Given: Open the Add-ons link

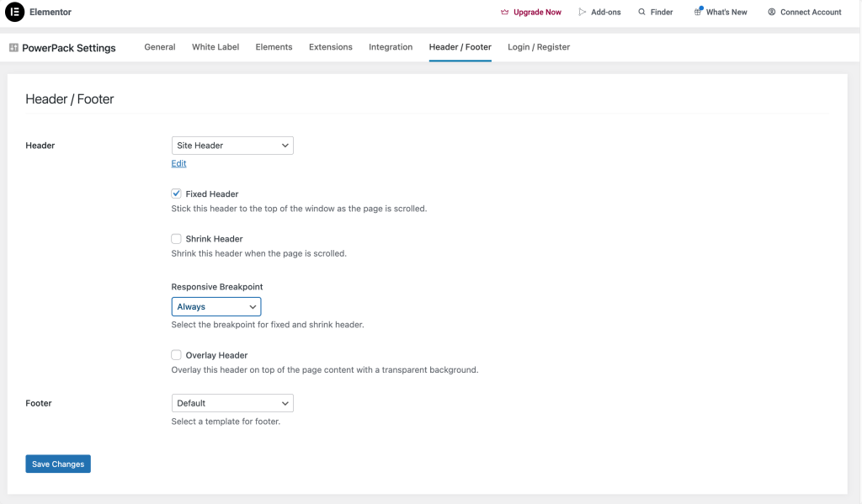Looking at the screenshot, I should click(x=599, y=12).
